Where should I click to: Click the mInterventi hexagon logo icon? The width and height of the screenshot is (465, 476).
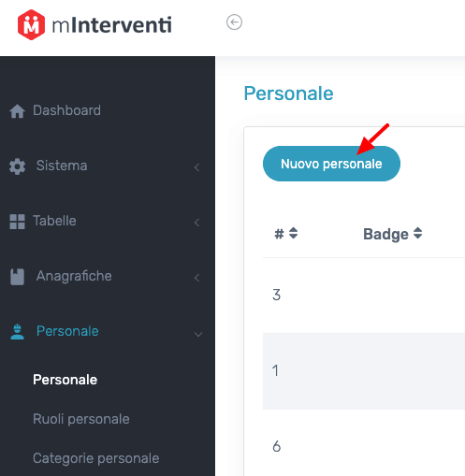pos(31,24)
